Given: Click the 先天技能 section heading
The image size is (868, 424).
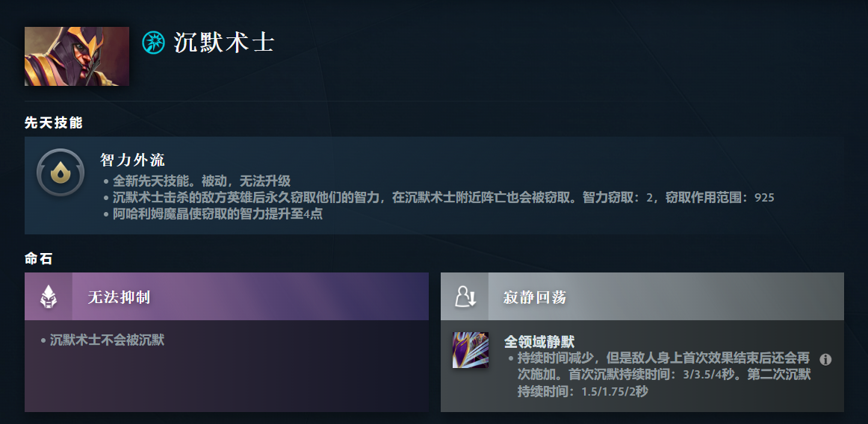Looking at the screenshot, I should pyautogui.click(x=54, y=123).
